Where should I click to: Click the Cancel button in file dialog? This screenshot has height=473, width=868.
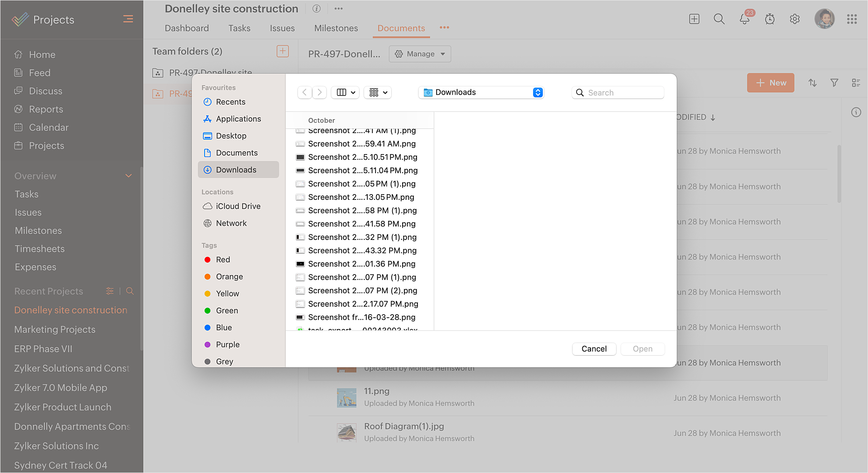[594, 349]
